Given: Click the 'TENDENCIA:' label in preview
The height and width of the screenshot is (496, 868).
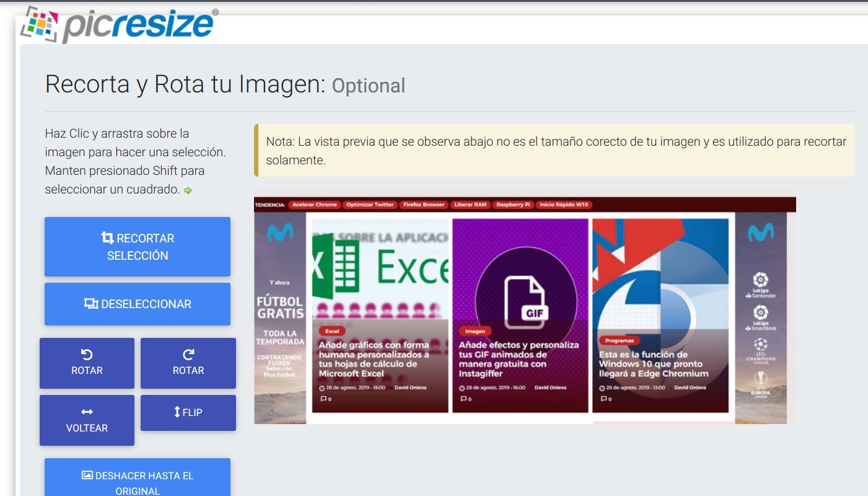Looking at the screenshot, I should 270,205.
